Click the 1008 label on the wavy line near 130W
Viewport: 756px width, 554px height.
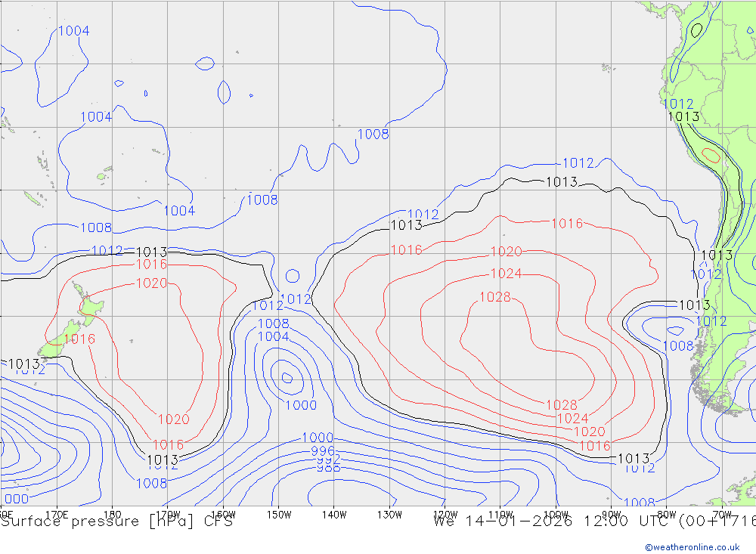[x=373, y=134]
